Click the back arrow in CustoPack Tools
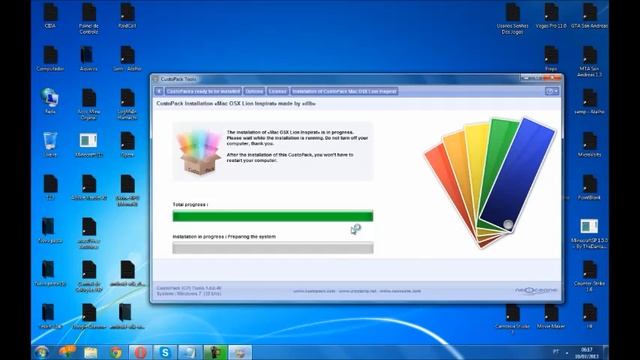The width and height of the screenshot is (640, 360). (159, 91)
